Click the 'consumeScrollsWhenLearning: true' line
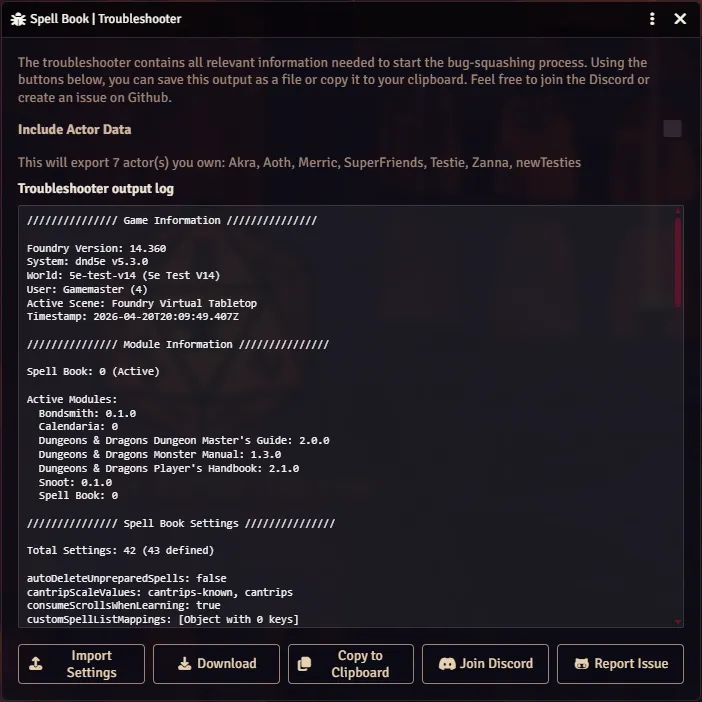 124,605
